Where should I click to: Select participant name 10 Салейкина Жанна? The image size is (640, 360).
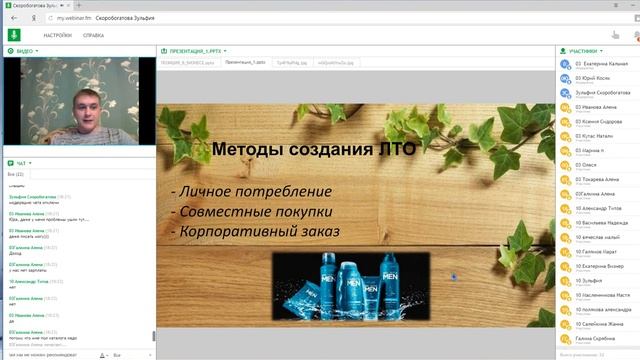pos(599,324)
